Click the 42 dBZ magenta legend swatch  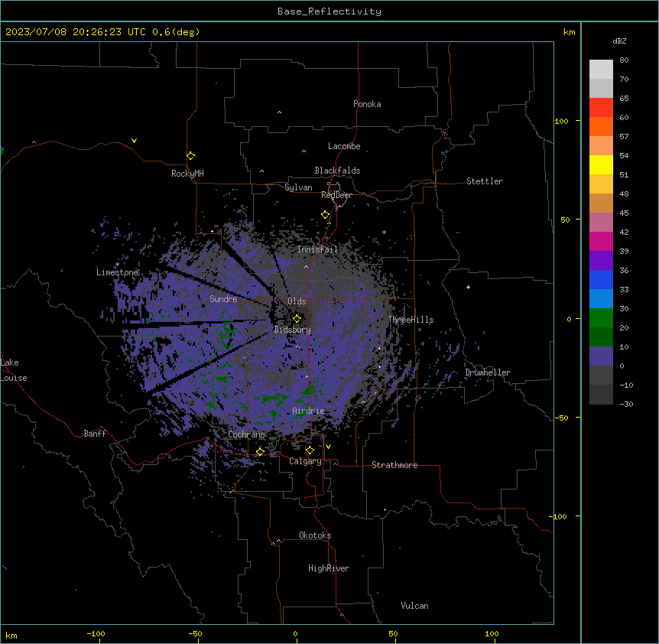coord(601,241)
